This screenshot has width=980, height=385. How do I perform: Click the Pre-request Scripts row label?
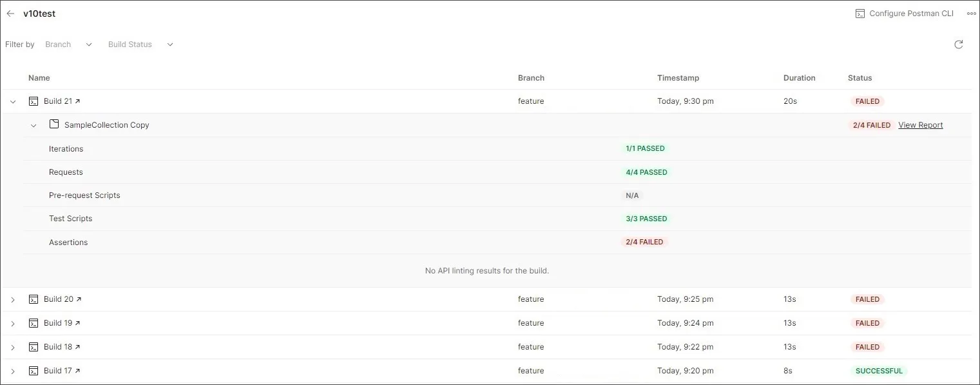(84, 195)
